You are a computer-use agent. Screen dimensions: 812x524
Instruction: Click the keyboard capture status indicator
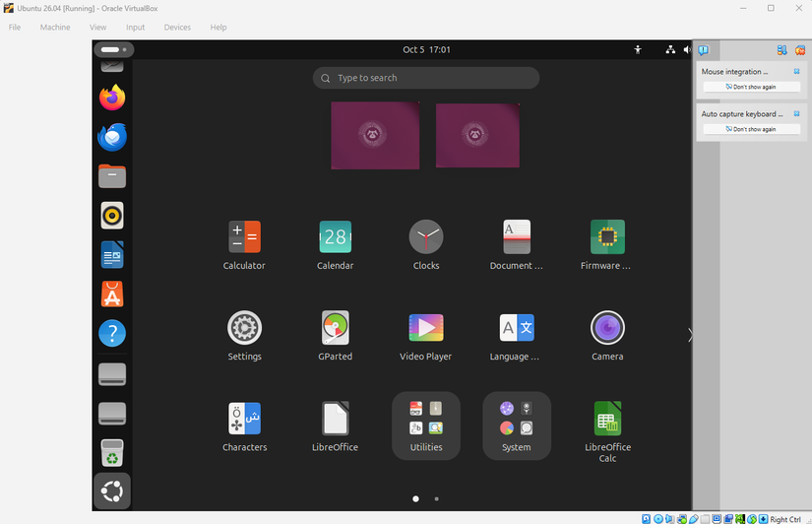tap(764, 519)
